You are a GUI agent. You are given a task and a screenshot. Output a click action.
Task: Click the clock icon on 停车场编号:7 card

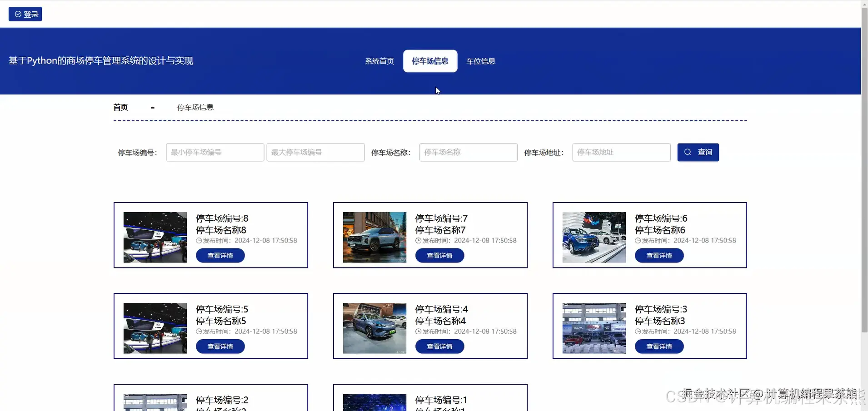click(419, 241)
